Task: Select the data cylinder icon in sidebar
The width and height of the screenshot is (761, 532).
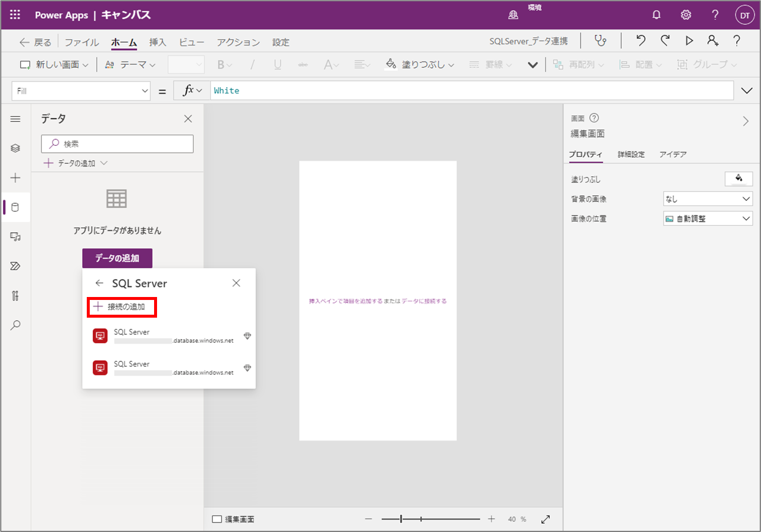Action: 16,207
